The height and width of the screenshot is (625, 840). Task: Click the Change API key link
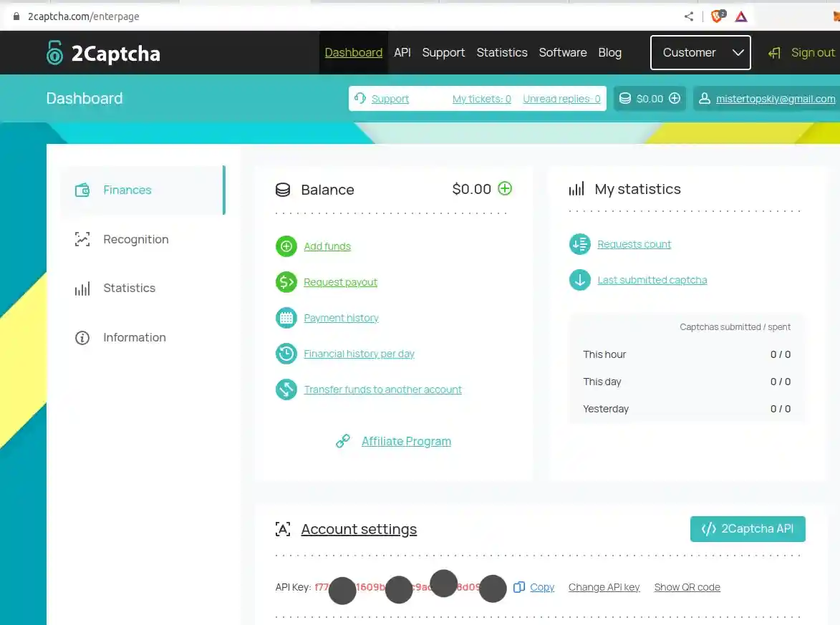tap(604, 586)
